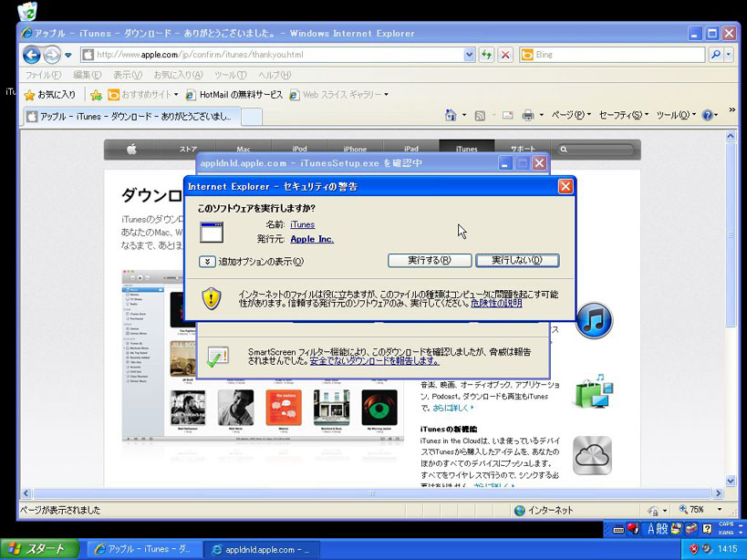The image size is (747, 560).
Task: Open the iPhone section in Apple nav
Action: click(x=355, y=149)
